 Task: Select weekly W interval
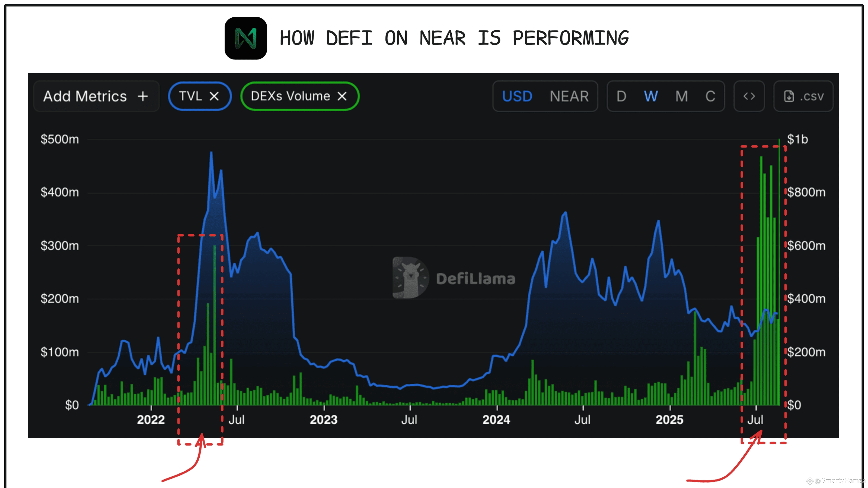point(651,96)
